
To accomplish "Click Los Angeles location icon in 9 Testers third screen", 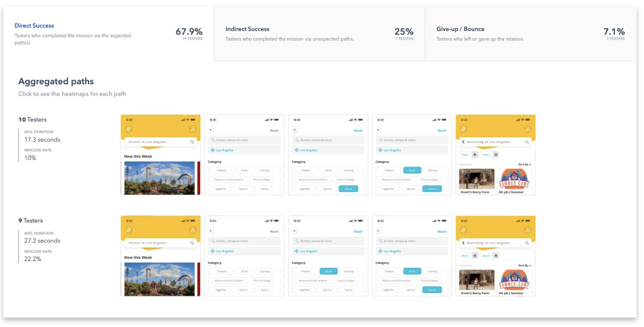I will tap(297, 251).
